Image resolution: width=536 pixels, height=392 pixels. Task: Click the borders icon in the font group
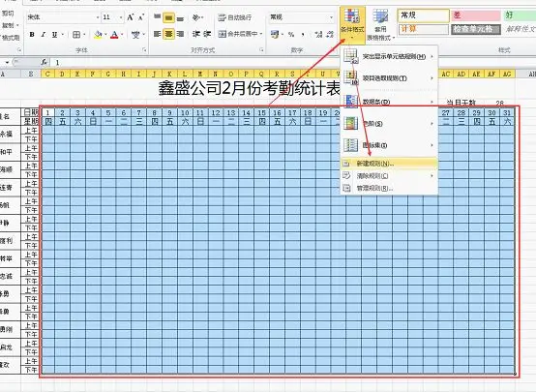(76, 35)
